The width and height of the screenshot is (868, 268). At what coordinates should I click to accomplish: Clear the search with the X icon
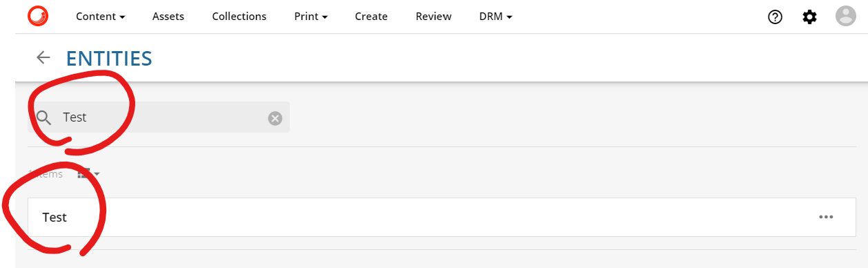coord(275,118)
